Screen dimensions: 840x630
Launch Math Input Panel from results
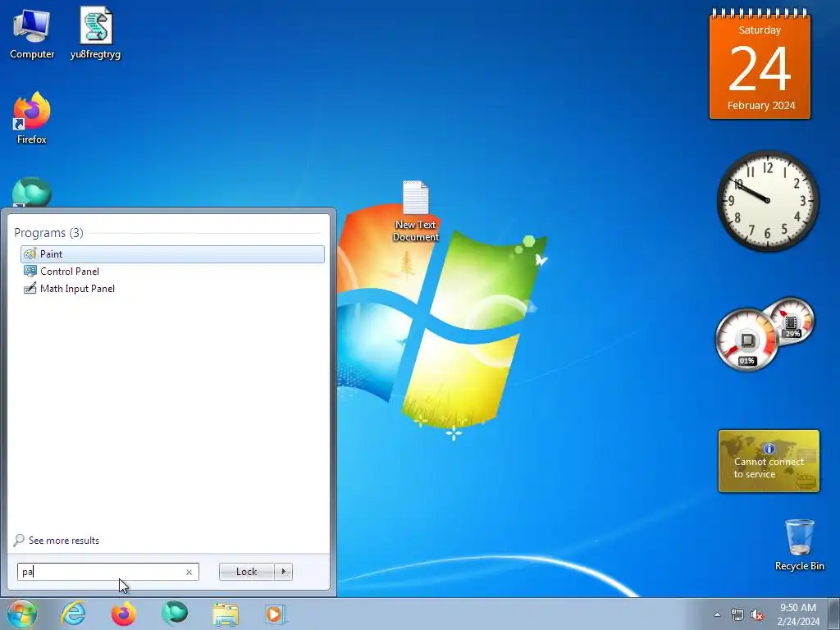(172, 288)
